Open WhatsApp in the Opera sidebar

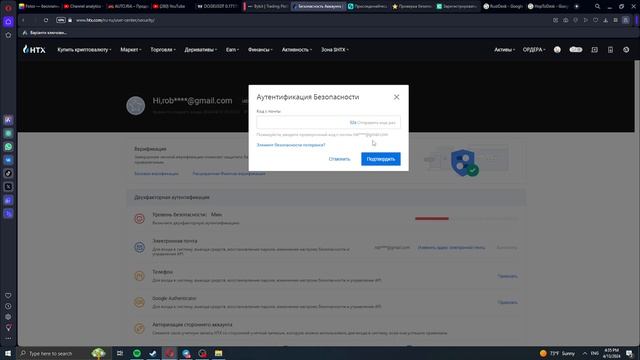click(x=8, y=147)
